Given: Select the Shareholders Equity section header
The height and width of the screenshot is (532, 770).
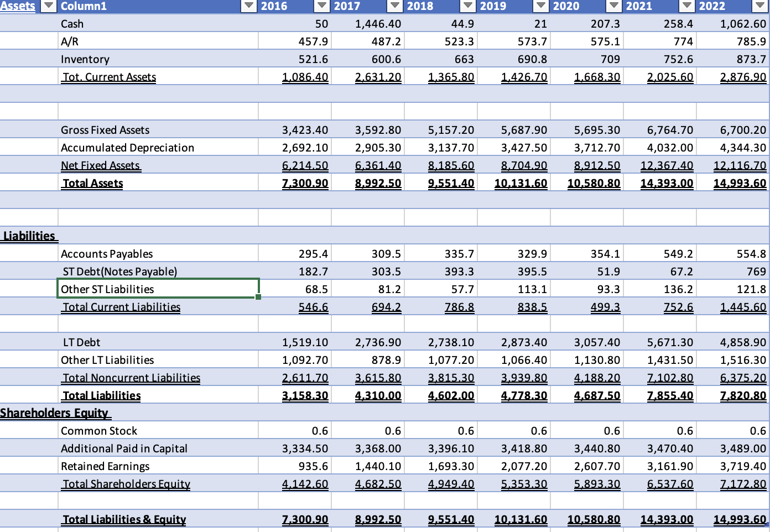Looking at the screenshot, I should [55, 413].
